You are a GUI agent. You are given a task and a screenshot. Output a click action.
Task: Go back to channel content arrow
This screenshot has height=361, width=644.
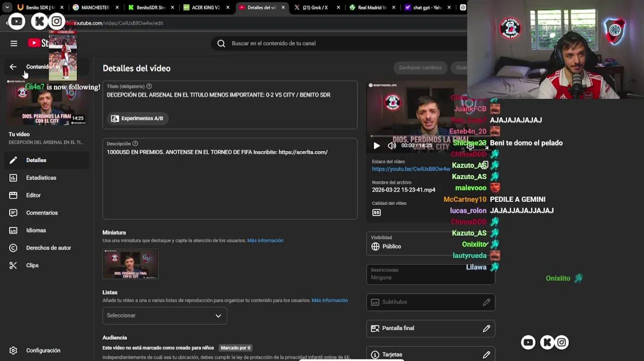(x=13, y=67)
